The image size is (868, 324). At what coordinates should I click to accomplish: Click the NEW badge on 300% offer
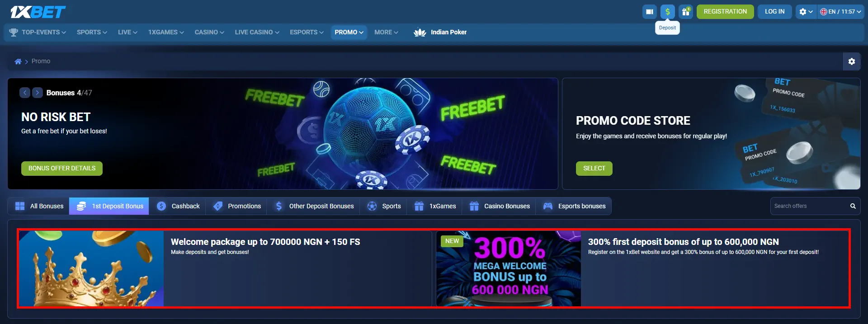tap(452, 241)
